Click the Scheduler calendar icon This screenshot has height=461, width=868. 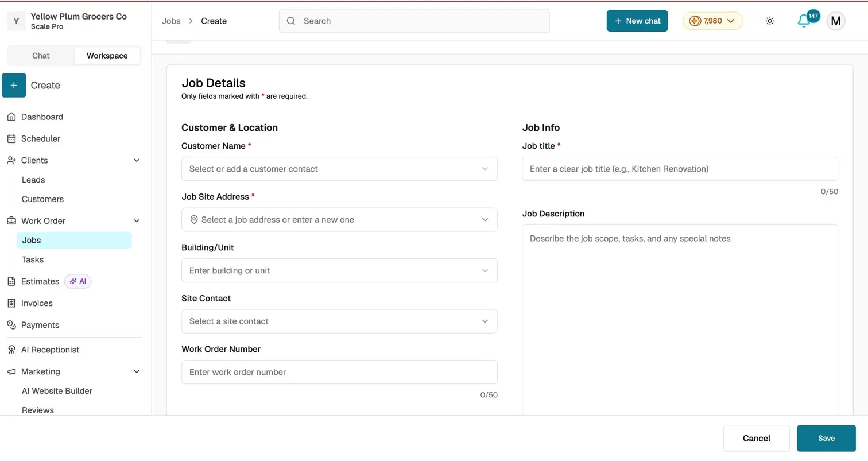pyautogui.click(x=11, y=139)
